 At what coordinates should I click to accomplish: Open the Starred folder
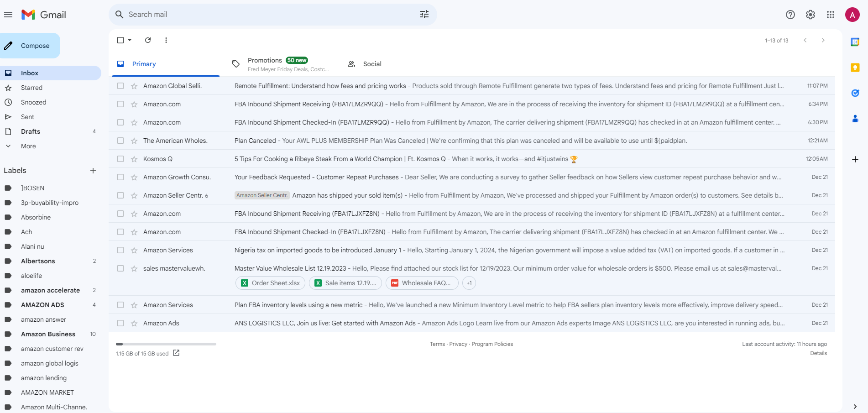(31, 88)
